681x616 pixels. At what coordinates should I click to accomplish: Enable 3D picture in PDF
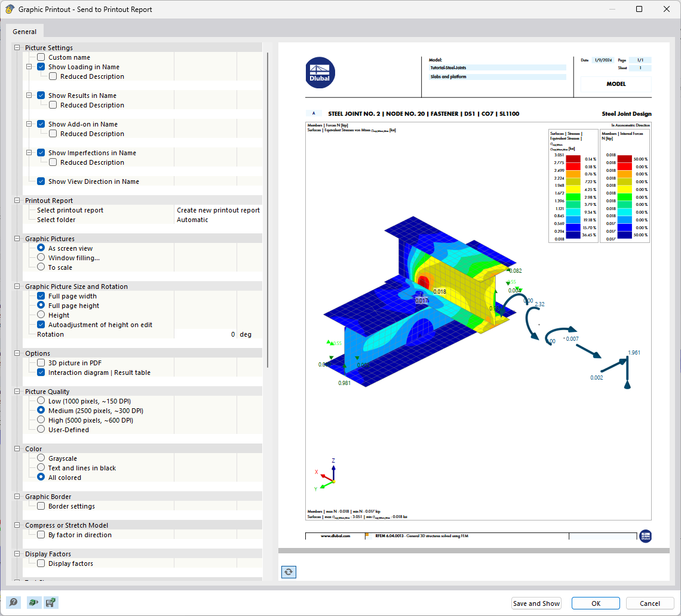pyautogui.click(x=41, y=363)
